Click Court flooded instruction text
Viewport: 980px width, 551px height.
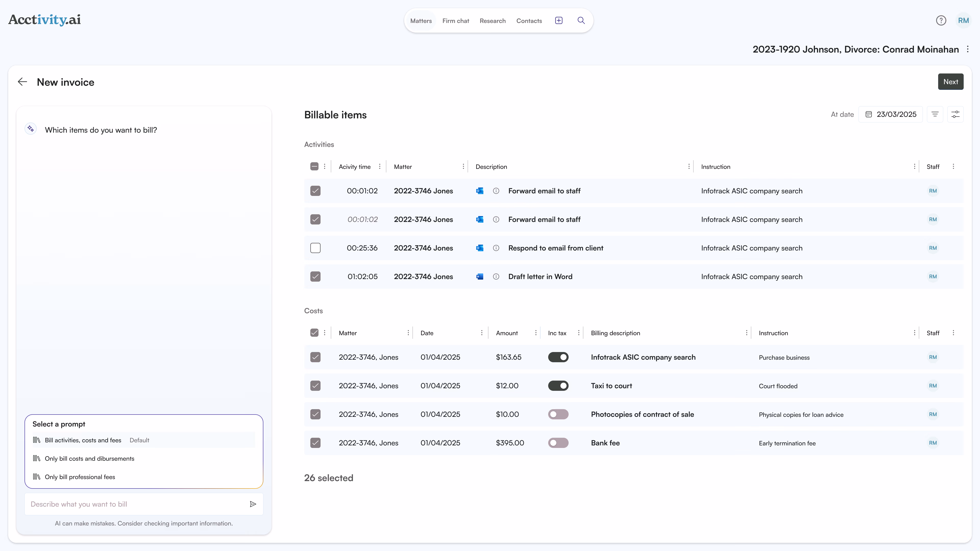tap(778, 386)
